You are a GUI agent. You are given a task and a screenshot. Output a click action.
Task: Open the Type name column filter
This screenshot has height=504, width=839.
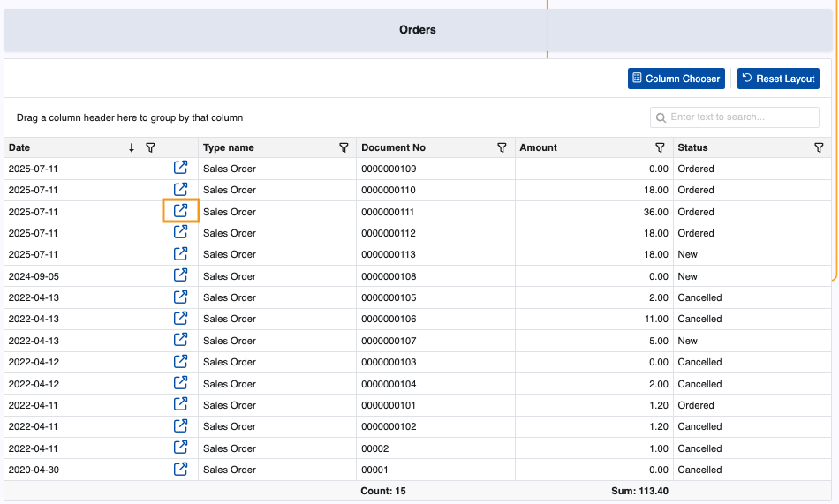click(344, 147)
